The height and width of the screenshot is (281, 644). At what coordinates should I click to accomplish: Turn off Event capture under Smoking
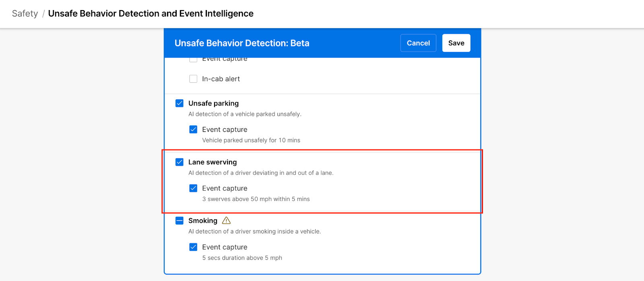(x=193, y=247)
